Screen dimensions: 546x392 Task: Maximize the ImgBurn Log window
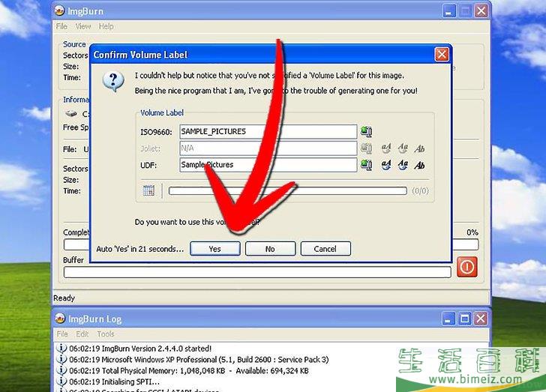coord(465,319)
